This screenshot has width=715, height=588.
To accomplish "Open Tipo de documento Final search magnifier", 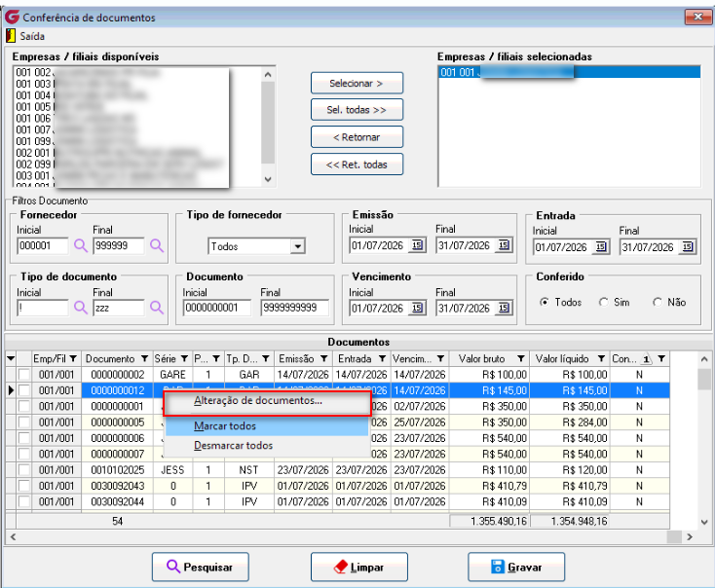I will [157, 308].
